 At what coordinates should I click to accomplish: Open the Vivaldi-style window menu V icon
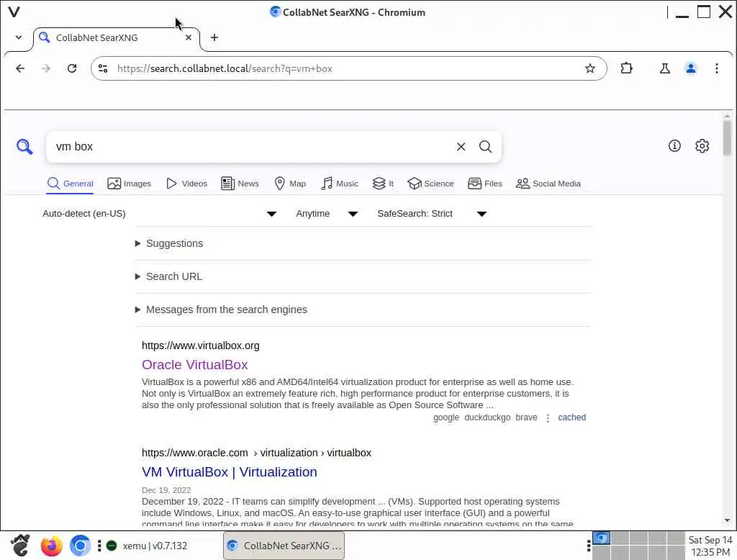point(14,12)
